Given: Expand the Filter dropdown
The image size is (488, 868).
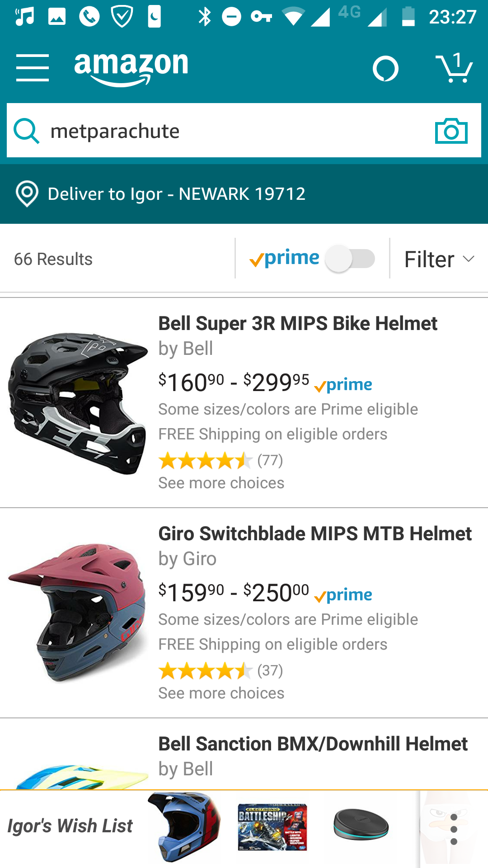Looking at the screenshot, I should tap(439, 259).
